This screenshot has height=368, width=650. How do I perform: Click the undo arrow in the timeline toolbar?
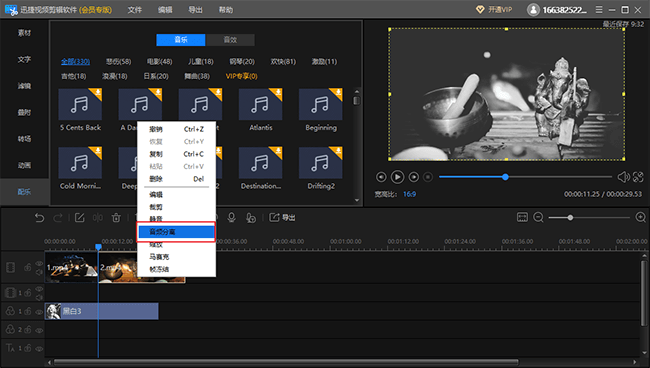pyautogui.click(x=39, y=218)
